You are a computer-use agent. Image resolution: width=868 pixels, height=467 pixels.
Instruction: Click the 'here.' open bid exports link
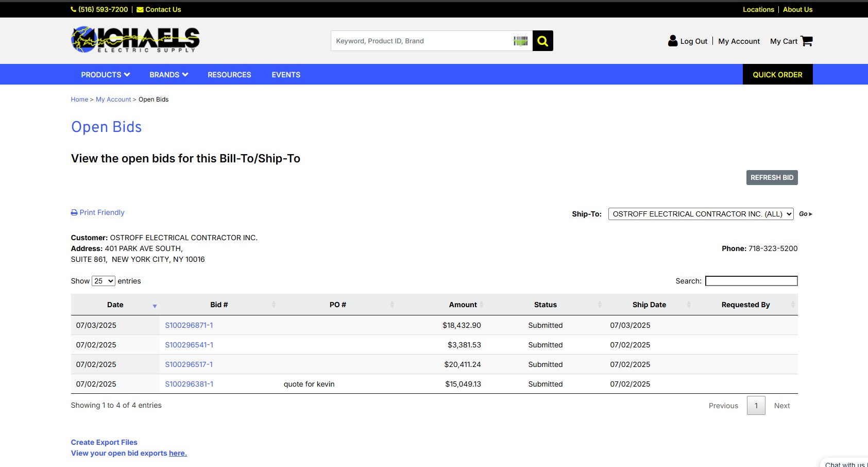tap(178, 453)
